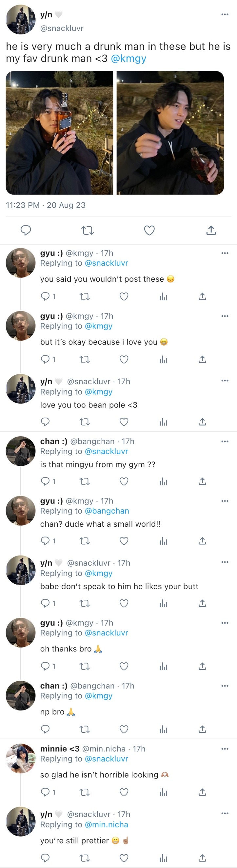Reply to chan's "np bro" tweet
Viewport: 237px width, 868px height.
(45, 729)
